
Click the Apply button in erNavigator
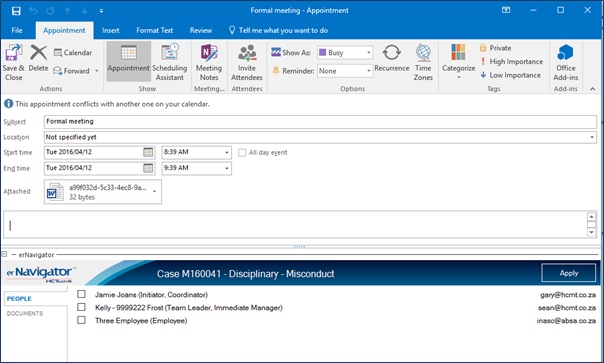569,273
